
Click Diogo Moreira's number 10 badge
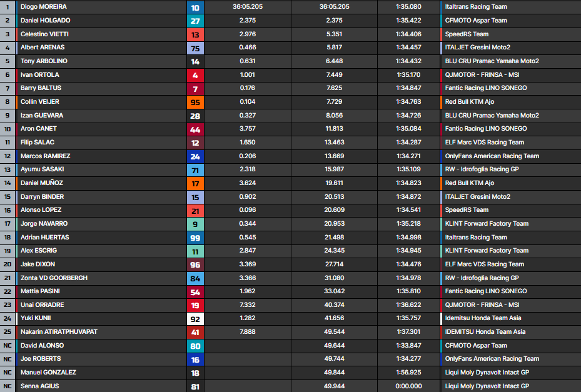click(195, 7)
